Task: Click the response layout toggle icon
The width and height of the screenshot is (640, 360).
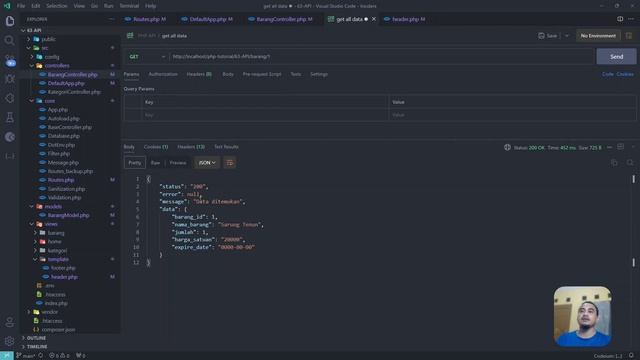Action: (x=620, y=147)
